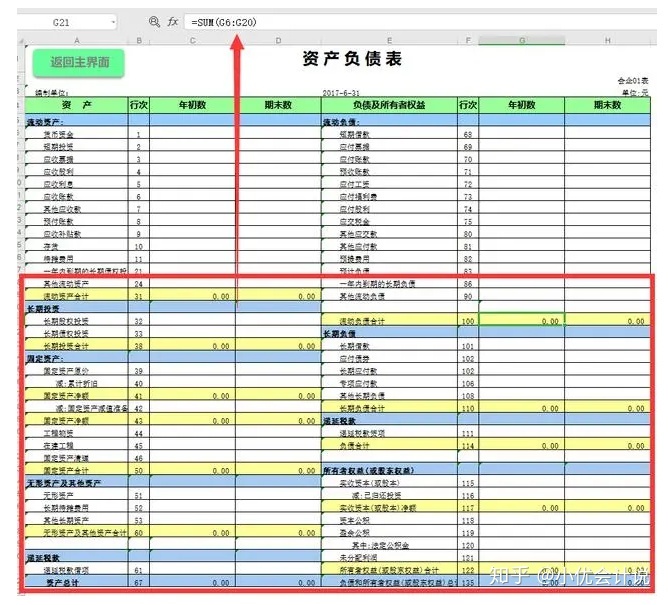668x605 pixels.
Task: Click the 资 产 green header cell
Action: [77, 105]
